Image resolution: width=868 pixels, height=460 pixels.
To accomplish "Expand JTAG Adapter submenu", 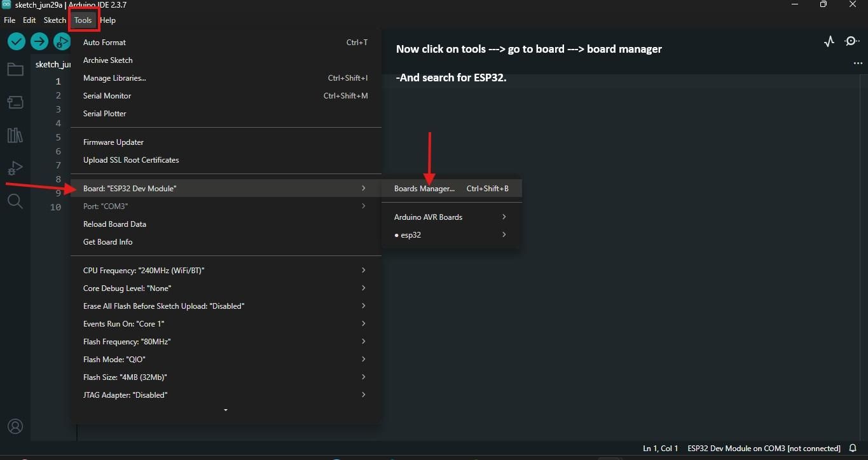I will coord(226,395).
